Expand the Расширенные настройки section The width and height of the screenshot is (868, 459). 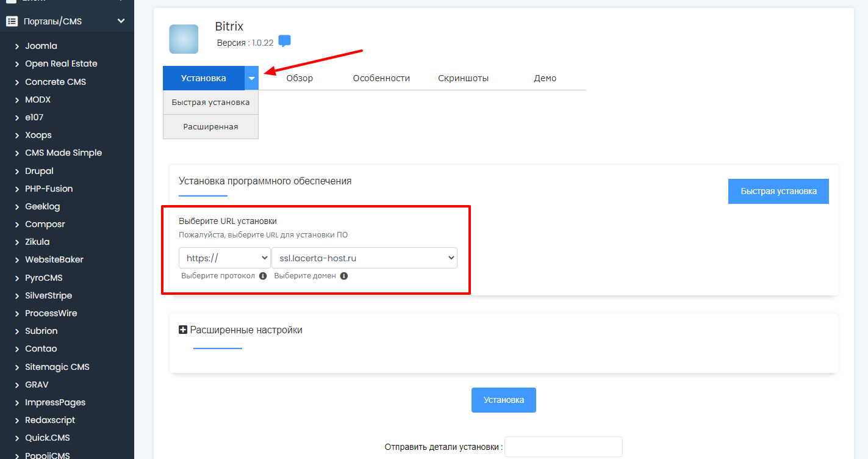coord(241,330)
